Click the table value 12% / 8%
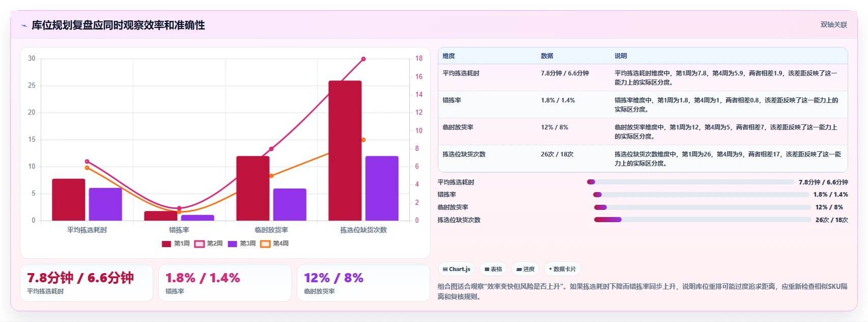This screenshot has height=322, width=868. (554, 127)
